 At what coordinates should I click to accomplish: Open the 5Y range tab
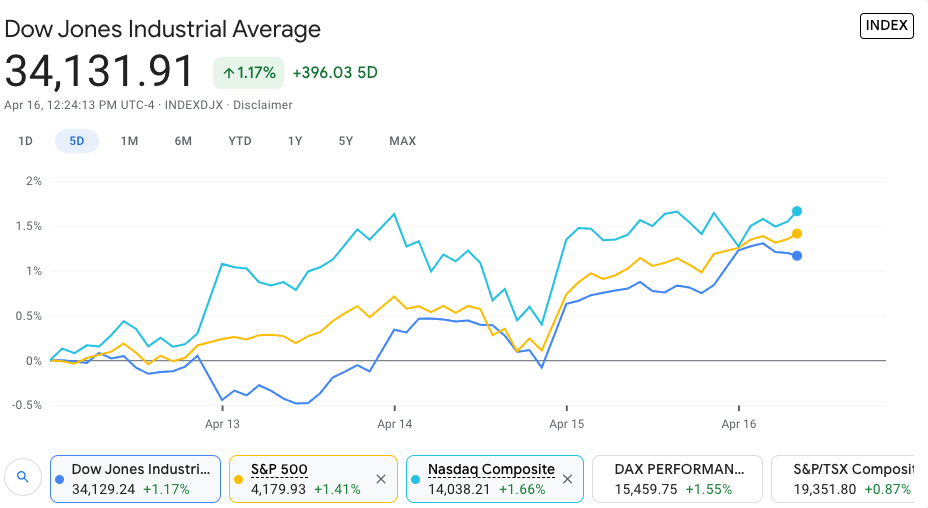tap(346, 141)
